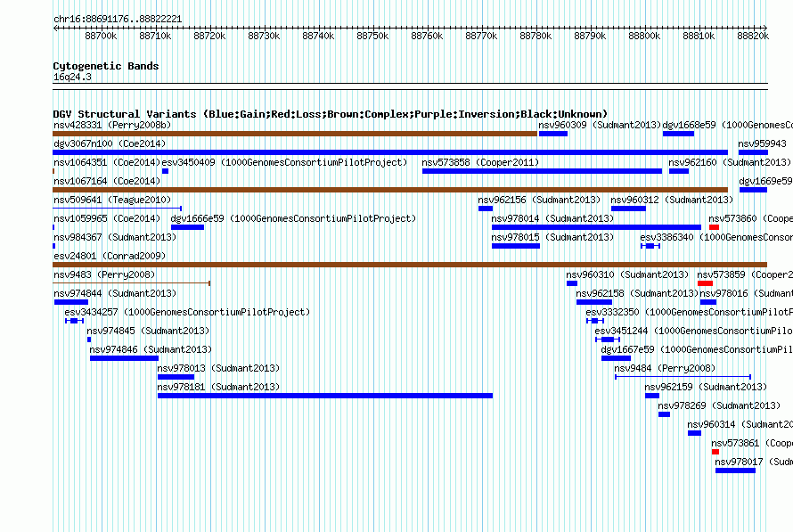Screen dimensions: 793x532
Task: Click the nsv984367 (Sudmant2013) label
Action: [115, 237]
